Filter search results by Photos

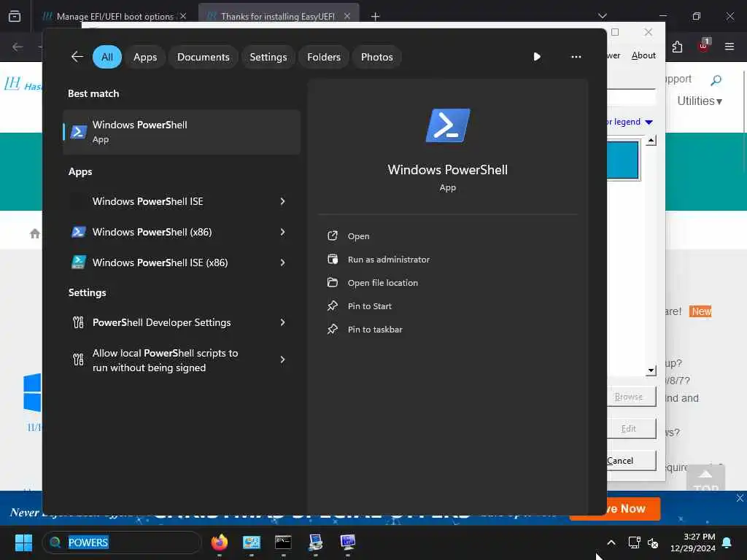point(377,57)
